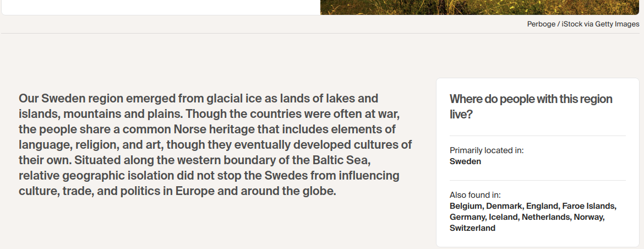Click the empty white panel left of photo
This screenshot has width=644, height=249.
coord(160,7)
